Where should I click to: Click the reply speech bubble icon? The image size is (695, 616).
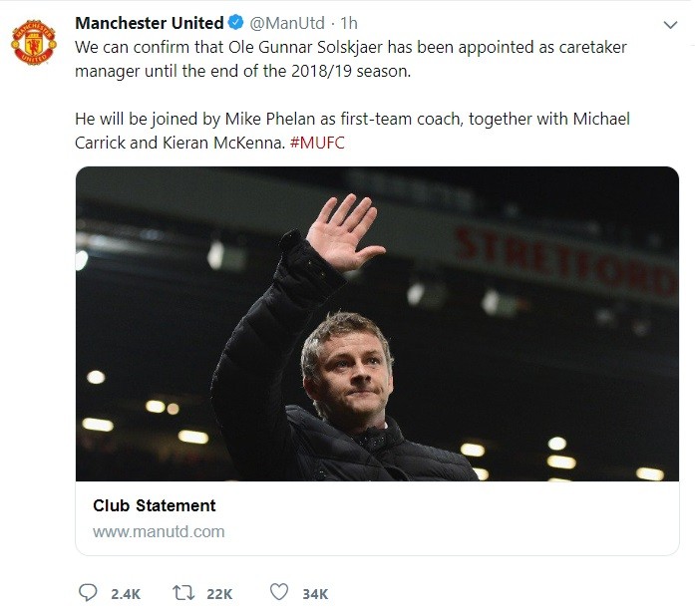88,592
